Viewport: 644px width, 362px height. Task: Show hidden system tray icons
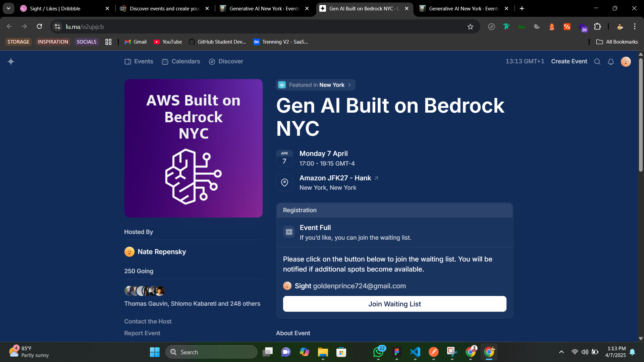pyautogui.click(x=561, y=352)
